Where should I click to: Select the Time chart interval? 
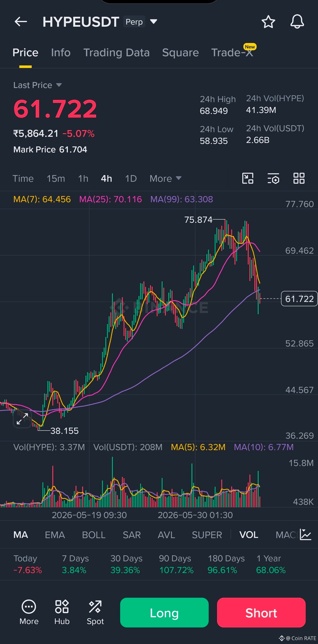(x=23, y=178)
